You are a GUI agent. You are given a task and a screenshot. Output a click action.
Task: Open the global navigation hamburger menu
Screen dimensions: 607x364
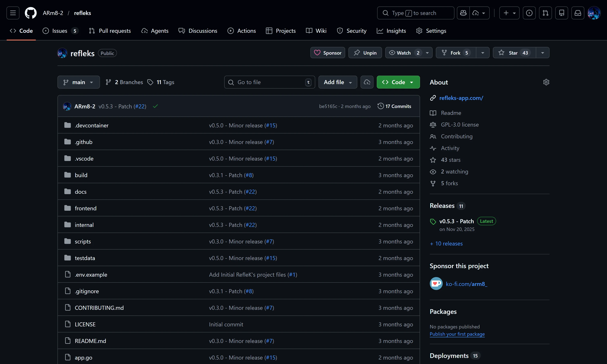pyautogui.click(x=13, y=13)
